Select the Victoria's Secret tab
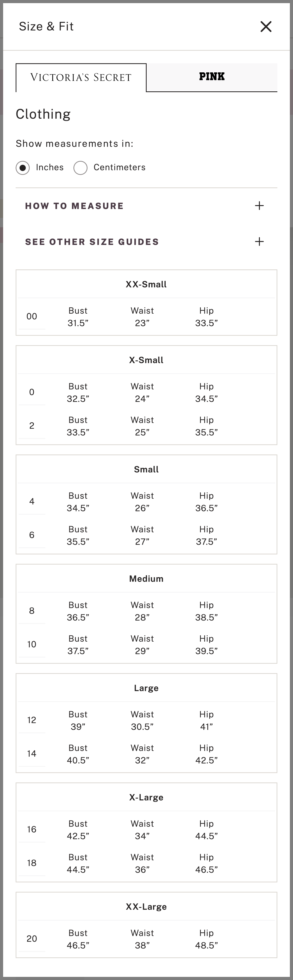293x980 pixels. point(81,77)
